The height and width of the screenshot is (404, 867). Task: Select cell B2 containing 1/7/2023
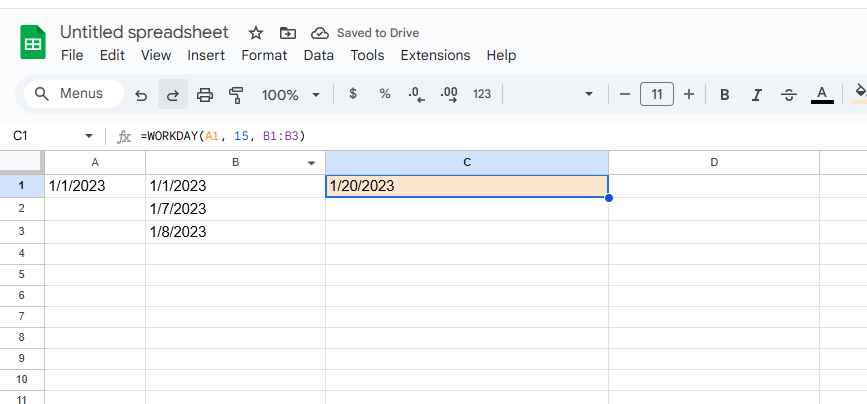click(x=235, y=208)
